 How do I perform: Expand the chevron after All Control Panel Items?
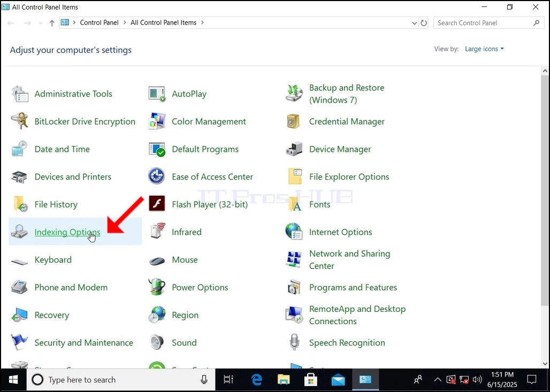point(202,22)
